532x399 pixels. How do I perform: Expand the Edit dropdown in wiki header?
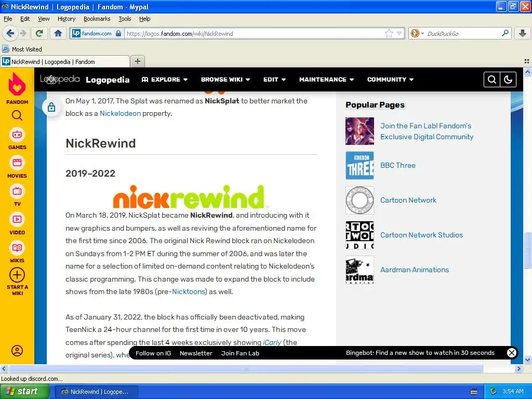pyautogui.click(x=274, y=79)
